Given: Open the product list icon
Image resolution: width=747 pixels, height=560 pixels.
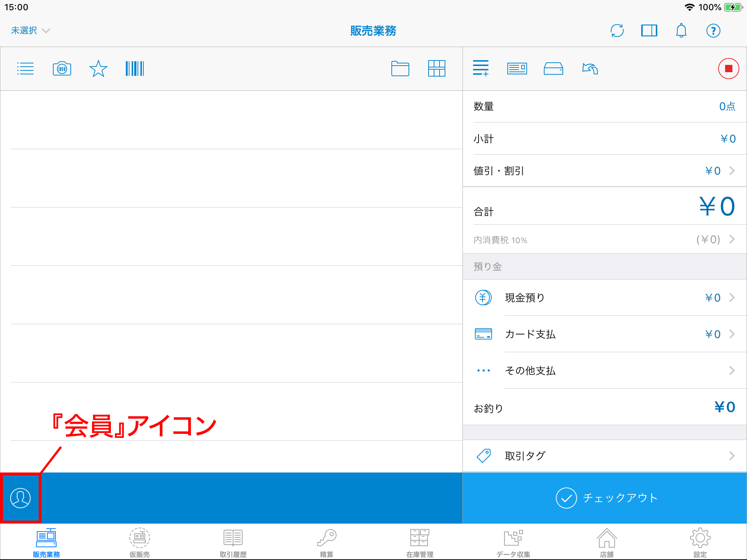Looking at the screenshot, I should coord(25,69).
